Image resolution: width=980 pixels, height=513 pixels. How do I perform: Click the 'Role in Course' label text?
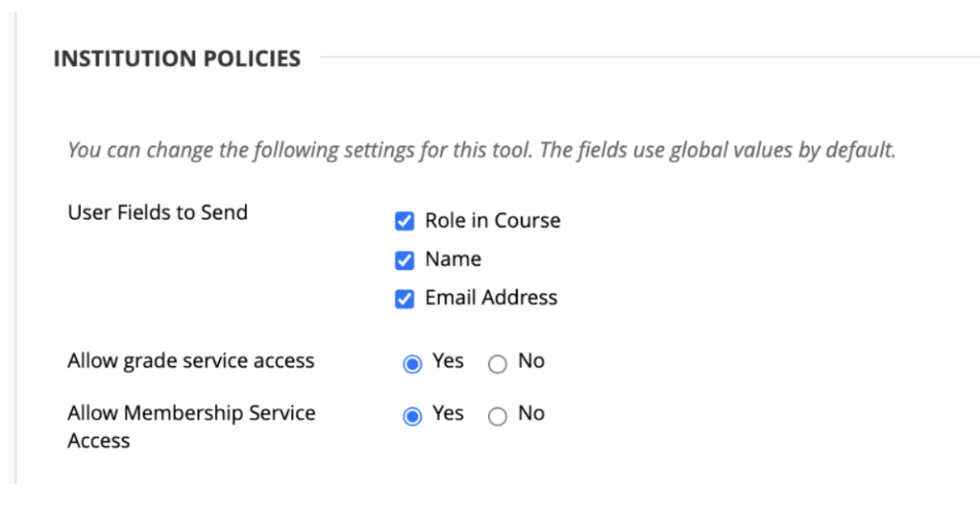[x=492, y=221]
